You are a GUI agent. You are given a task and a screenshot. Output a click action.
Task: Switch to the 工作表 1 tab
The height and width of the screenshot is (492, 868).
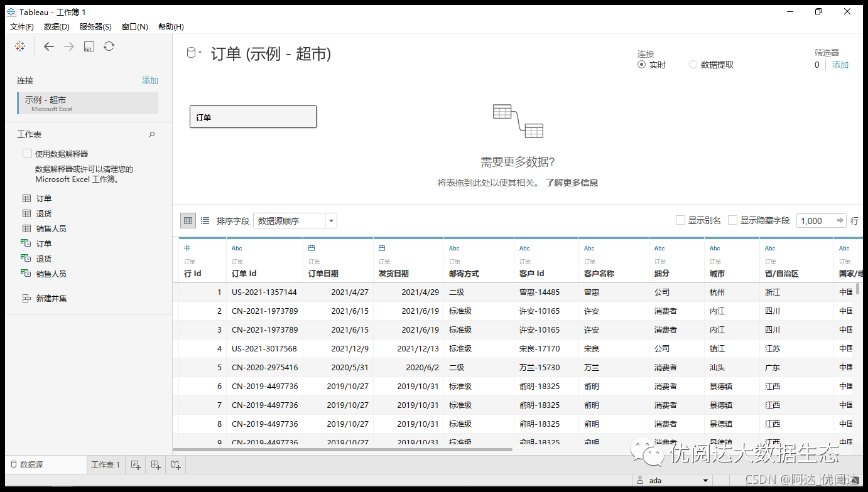point(106,465)
